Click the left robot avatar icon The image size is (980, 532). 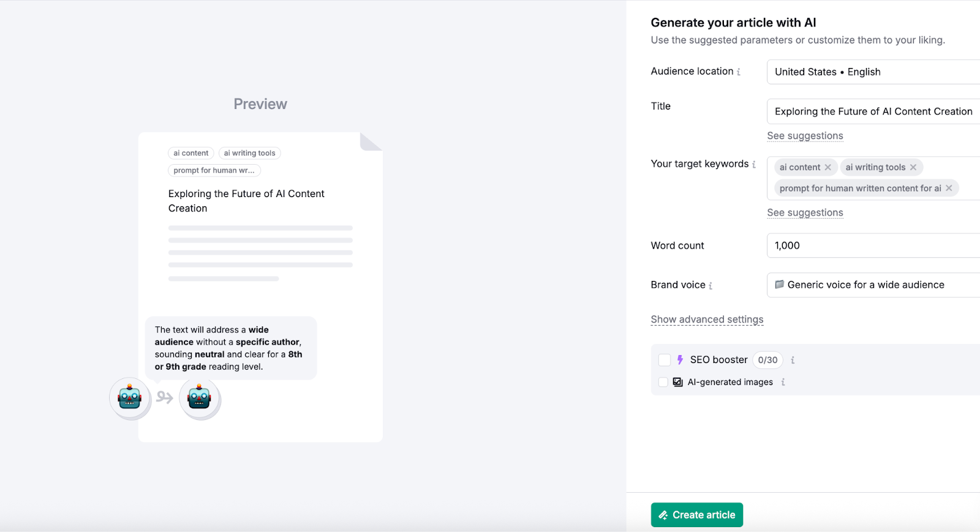[x=130, y=398]
